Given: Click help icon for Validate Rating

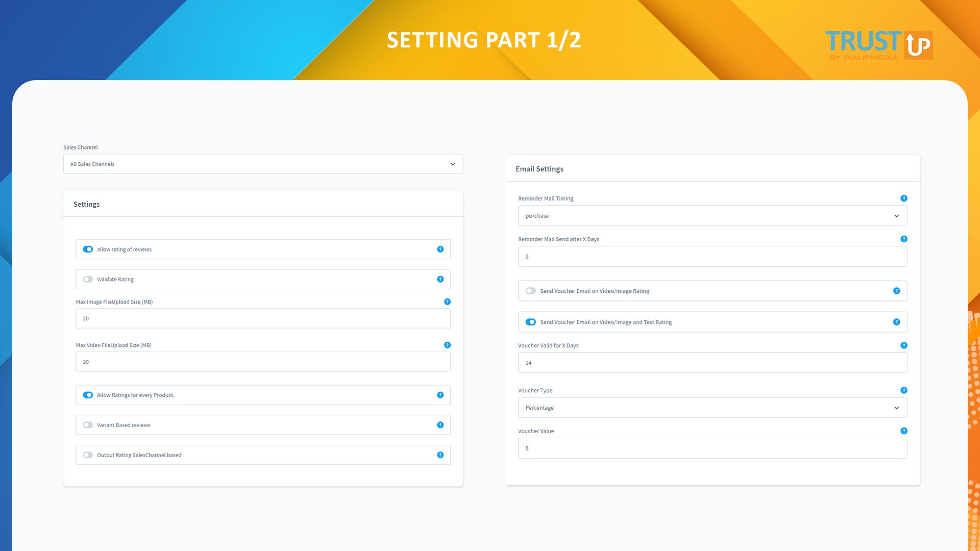Looking at the screenshot, I should (x=440, y=279).
